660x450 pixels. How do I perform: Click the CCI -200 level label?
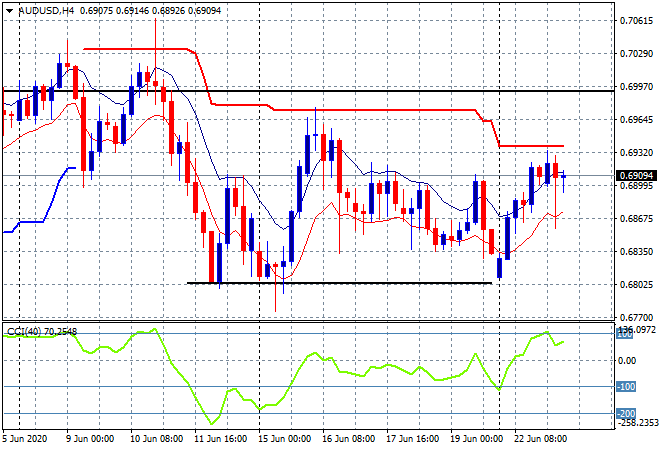(626, 413)
